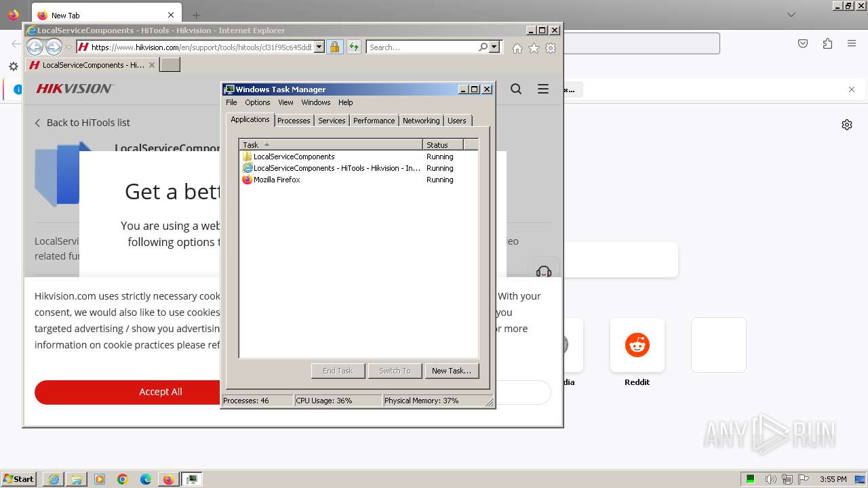Open File menu in Task Manager

click(231, 102)
